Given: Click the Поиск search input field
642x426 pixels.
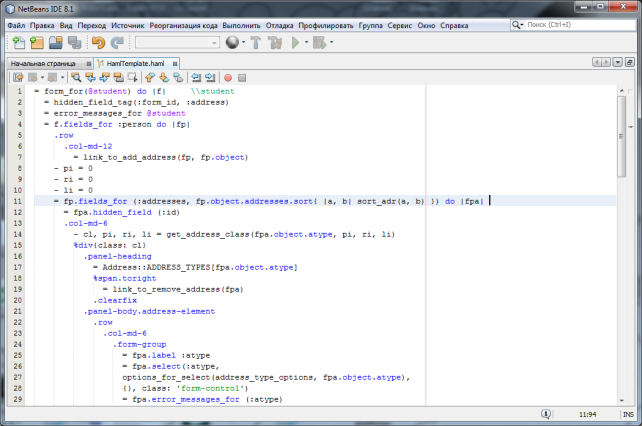Looking at the screenshot, I should point(580,25).
